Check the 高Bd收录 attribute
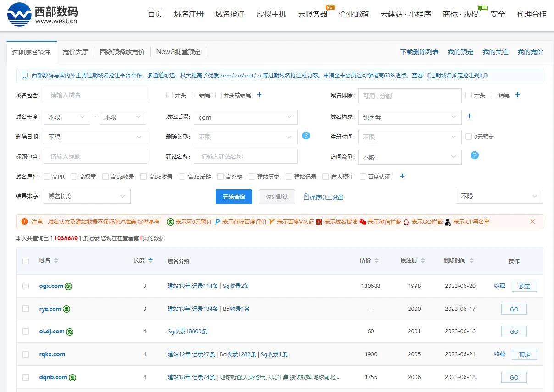This screenshot has width=554, height=392. pyautogui.click(x=144, y=177)
